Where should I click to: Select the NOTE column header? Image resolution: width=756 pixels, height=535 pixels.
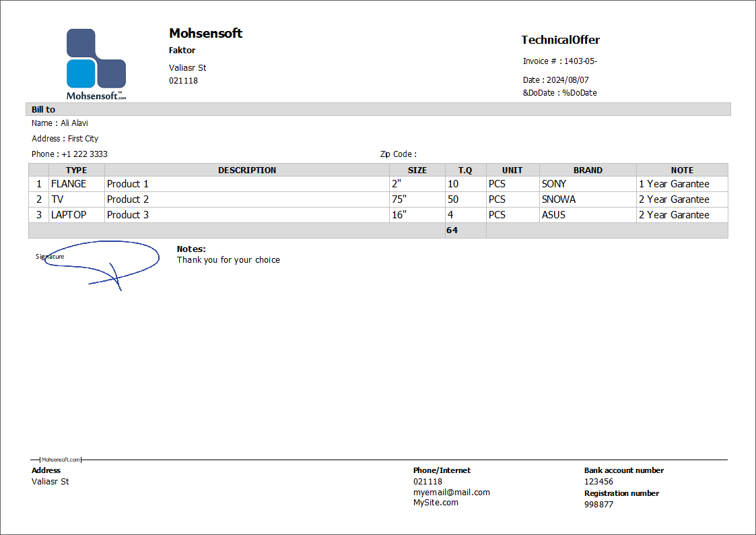682,170
